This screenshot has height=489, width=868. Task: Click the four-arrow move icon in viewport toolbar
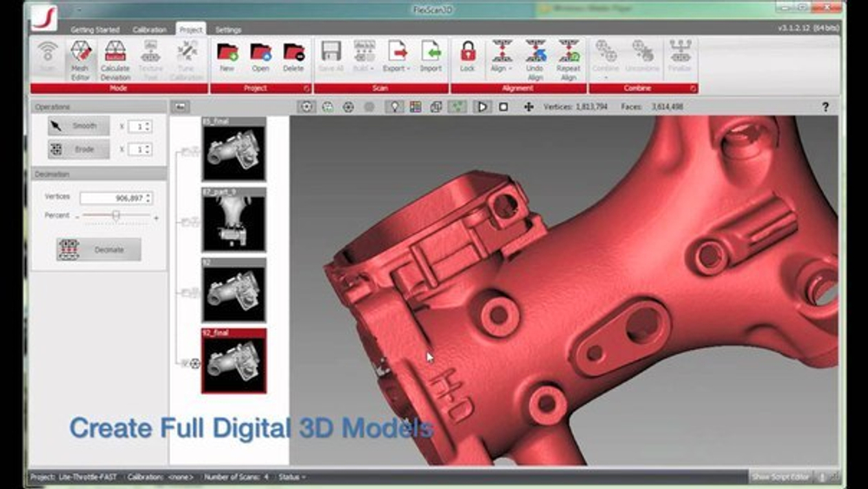(529, 107)
